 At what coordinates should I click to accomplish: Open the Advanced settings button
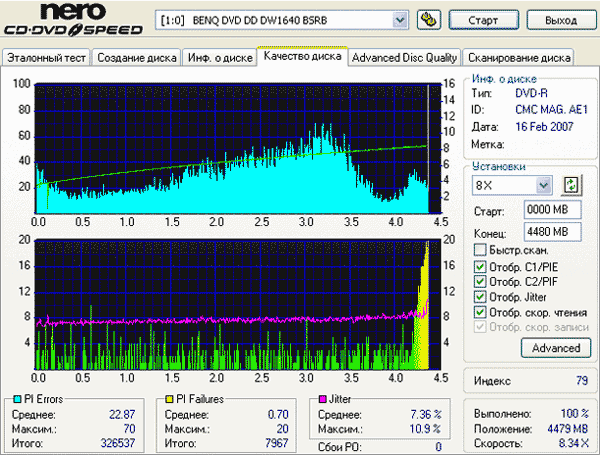556,348
